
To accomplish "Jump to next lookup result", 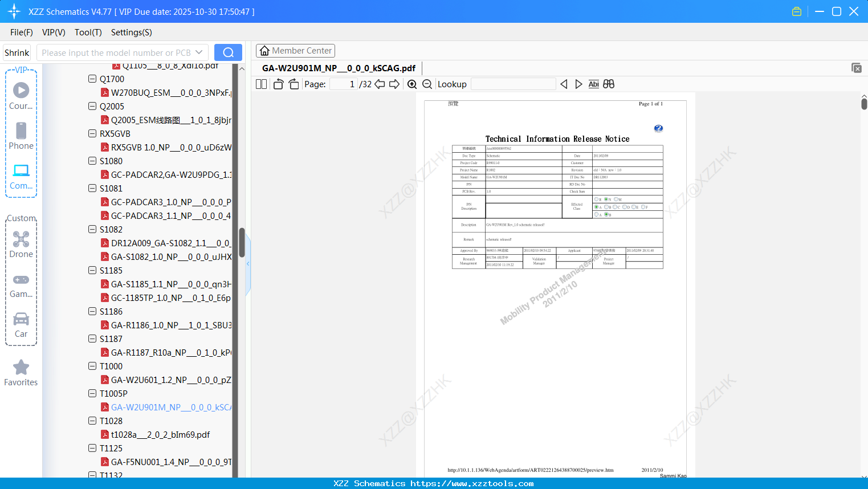I will [x=578, y=84].
